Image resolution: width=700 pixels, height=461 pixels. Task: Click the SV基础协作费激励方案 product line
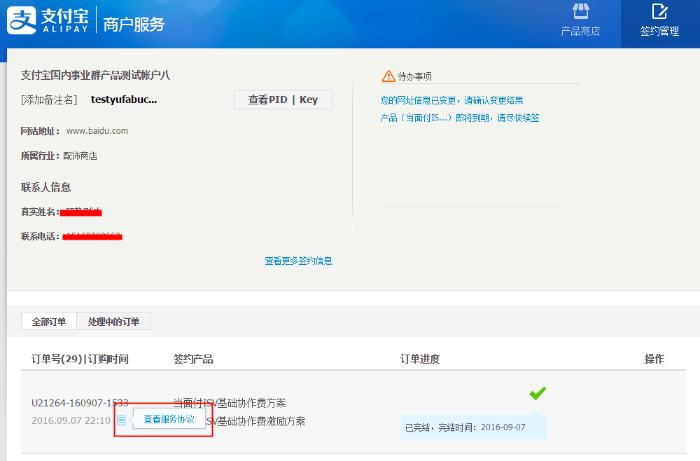(256, 421)
